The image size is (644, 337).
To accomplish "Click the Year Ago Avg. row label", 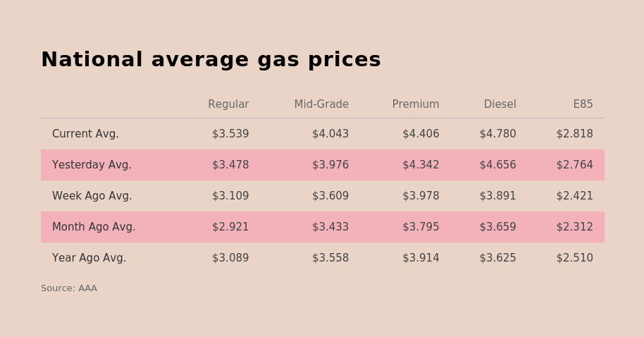I will tap(89, 258).
